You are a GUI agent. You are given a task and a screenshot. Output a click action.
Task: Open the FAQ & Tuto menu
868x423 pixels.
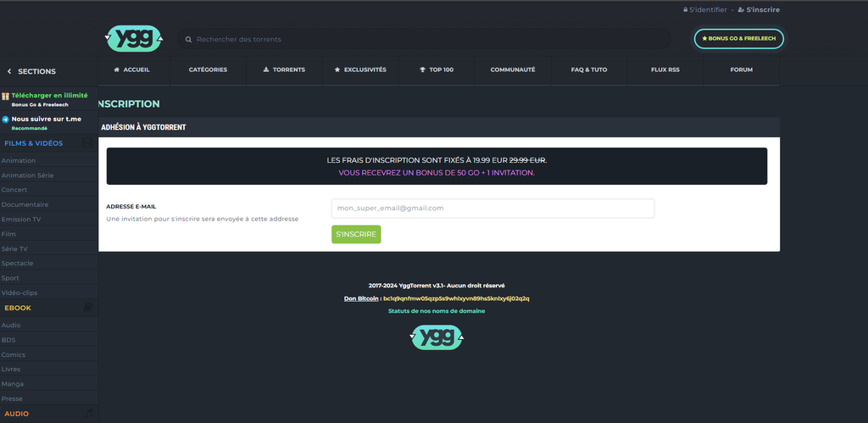pos(589,70)
